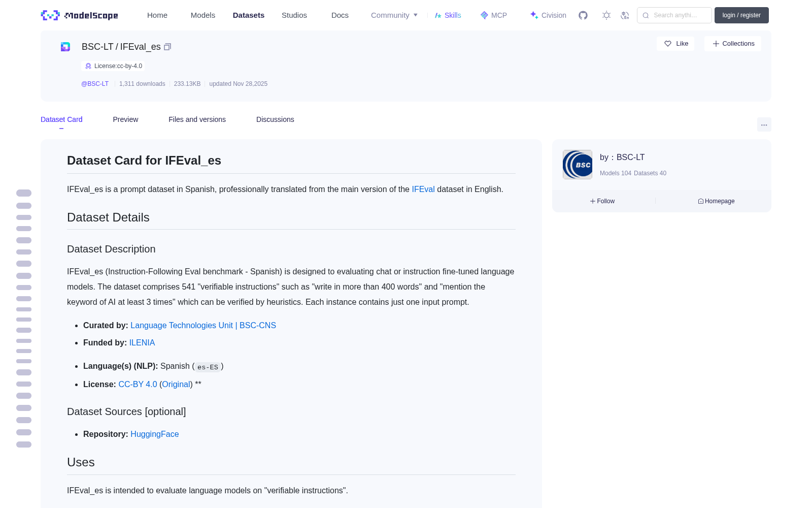Image resolution: width=812 pixels, height=508 pixels.
Task: Open the three-dots more options button
Action: coord(764,124)
